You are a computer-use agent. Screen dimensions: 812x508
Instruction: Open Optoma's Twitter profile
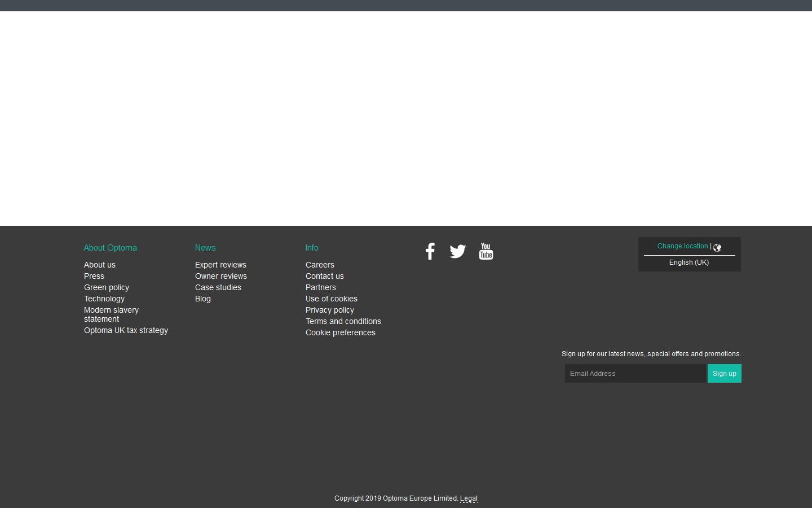click(458, 251)
